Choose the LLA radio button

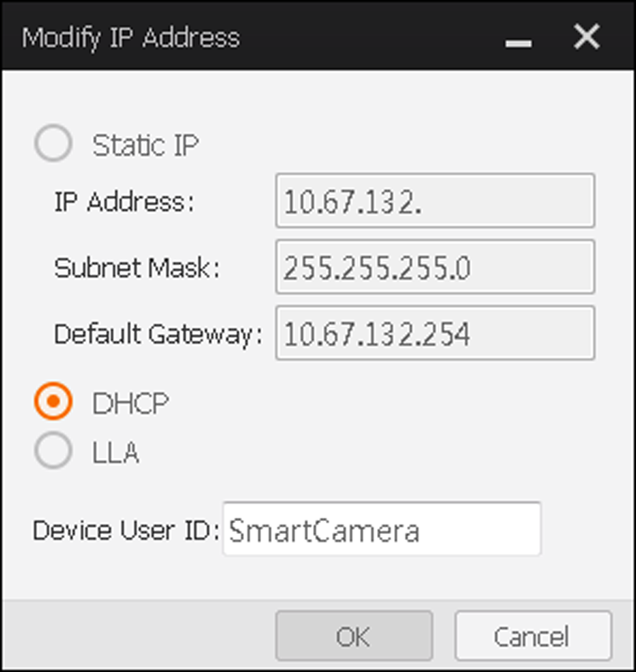53,451
